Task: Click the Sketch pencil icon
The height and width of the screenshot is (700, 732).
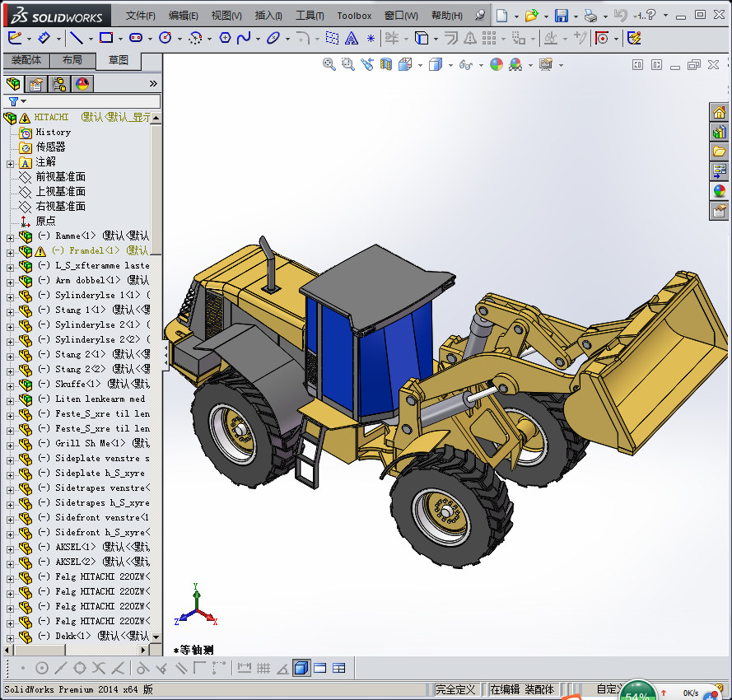Action: [15, 38]
